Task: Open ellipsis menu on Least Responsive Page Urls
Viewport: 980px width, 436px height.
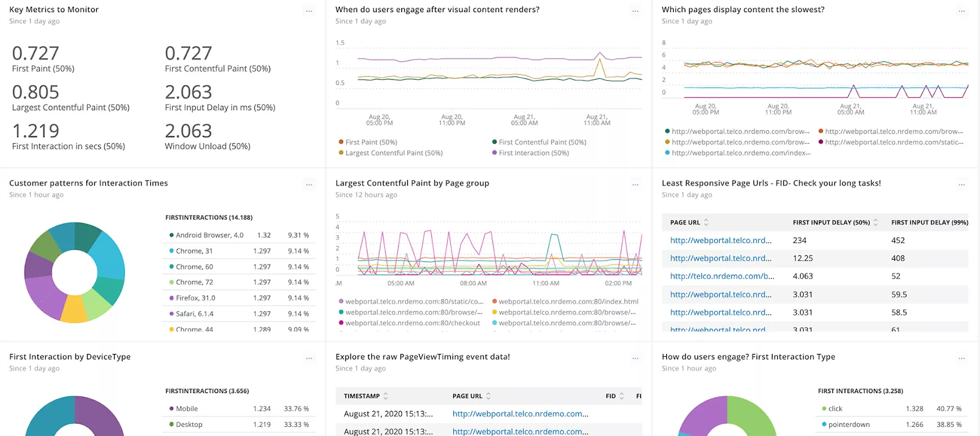Action: [x=962, y=184]
